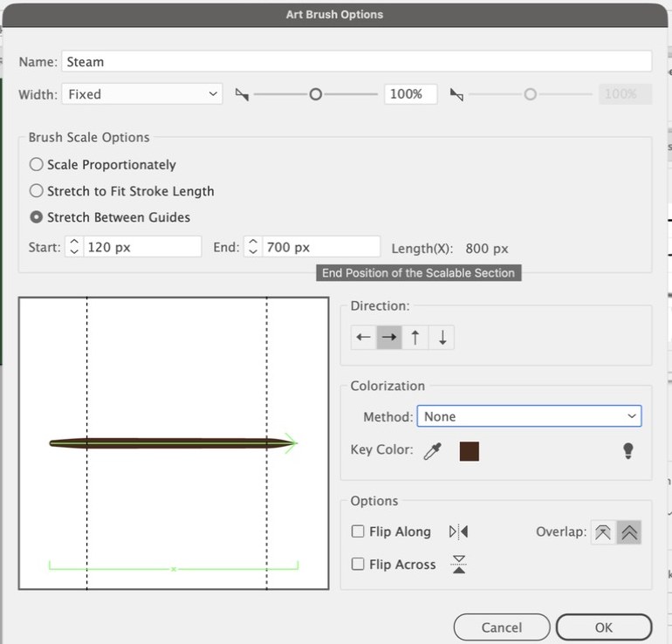672x644 pixels.
Task: Click the width percentage field showing 100%
Action: click(x=410, y=94)
